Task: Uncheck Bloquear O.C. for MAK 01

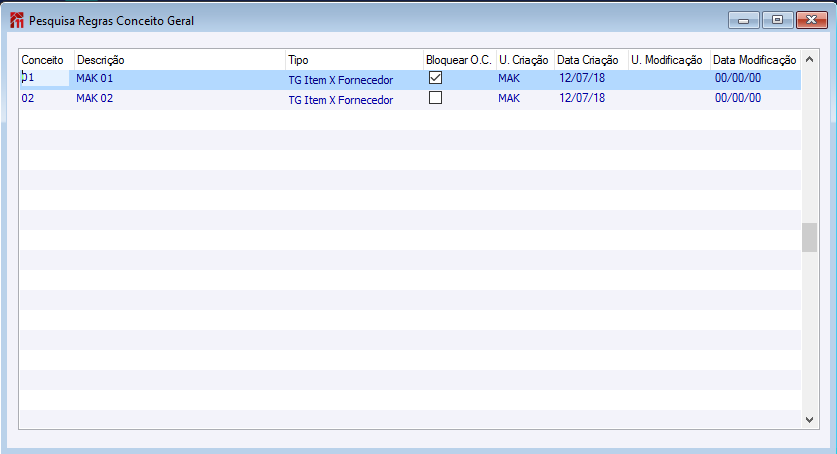Action: (x=436, y=78)
